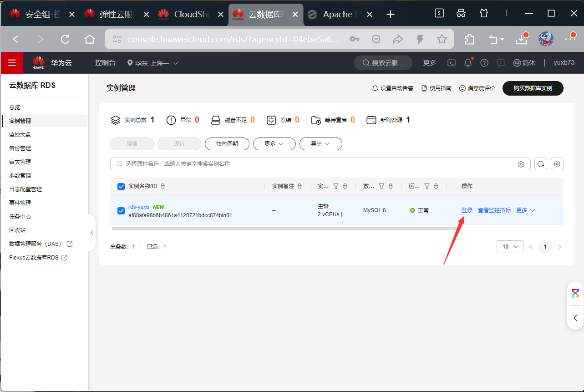Open 备份管理 in the sidebar
This screenshot has height=392, width=584.
[20, 148]
